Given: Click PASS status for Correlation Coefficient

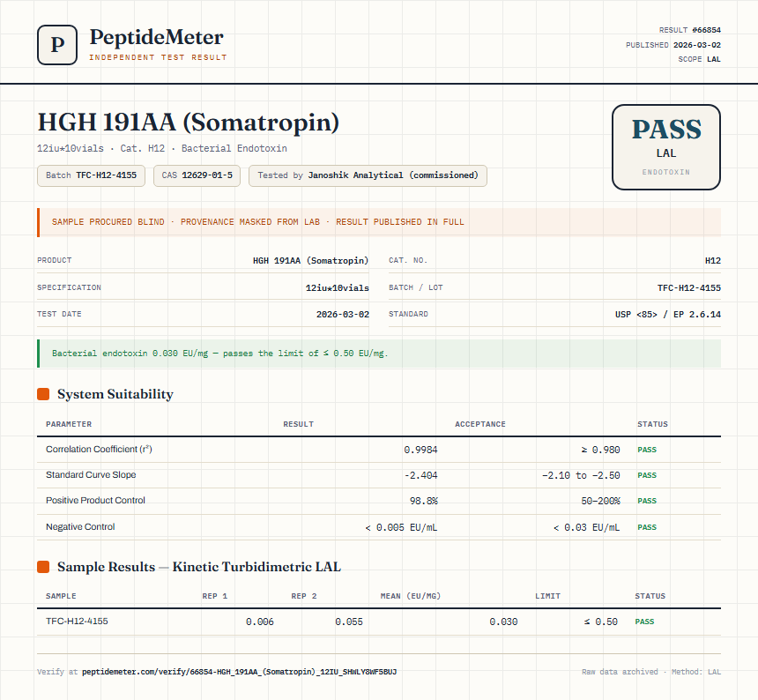Looking at the screenshot, I should point(647,450).
